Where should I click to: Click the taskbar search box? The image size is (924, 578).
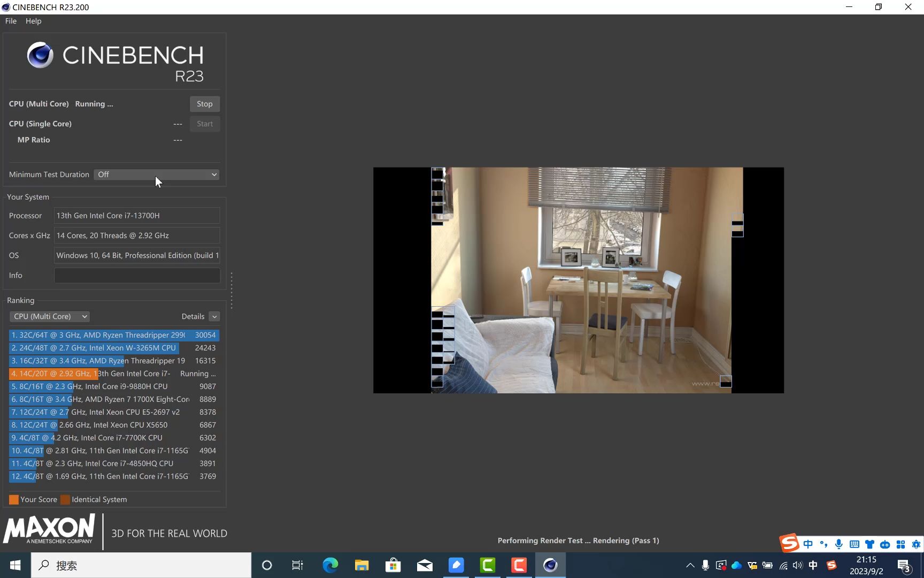pos(141,565)
